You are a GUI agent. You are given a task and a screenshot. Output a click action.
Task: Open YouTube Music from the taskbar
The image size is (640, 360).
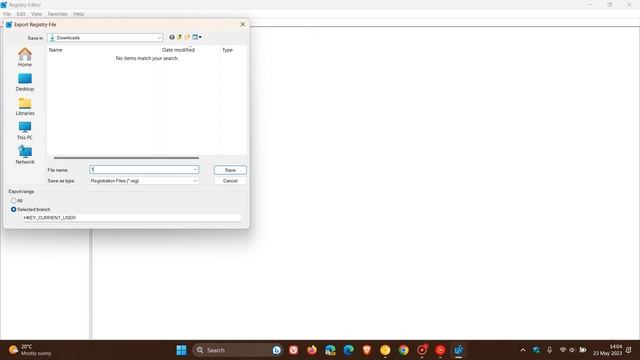tap(440, 350)
